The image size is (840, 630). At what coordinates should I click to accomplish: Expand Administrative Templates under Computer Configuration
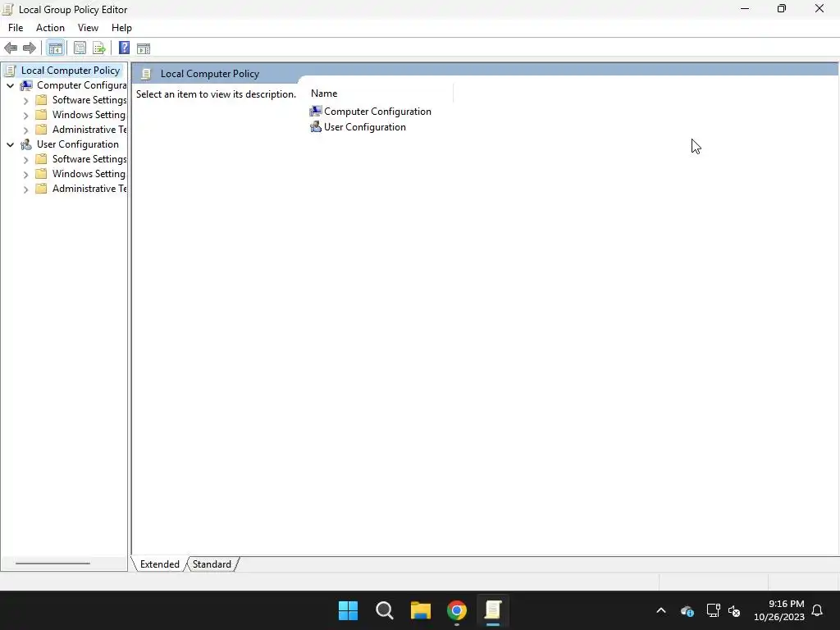pyautogui.click(x=25, y=130)
